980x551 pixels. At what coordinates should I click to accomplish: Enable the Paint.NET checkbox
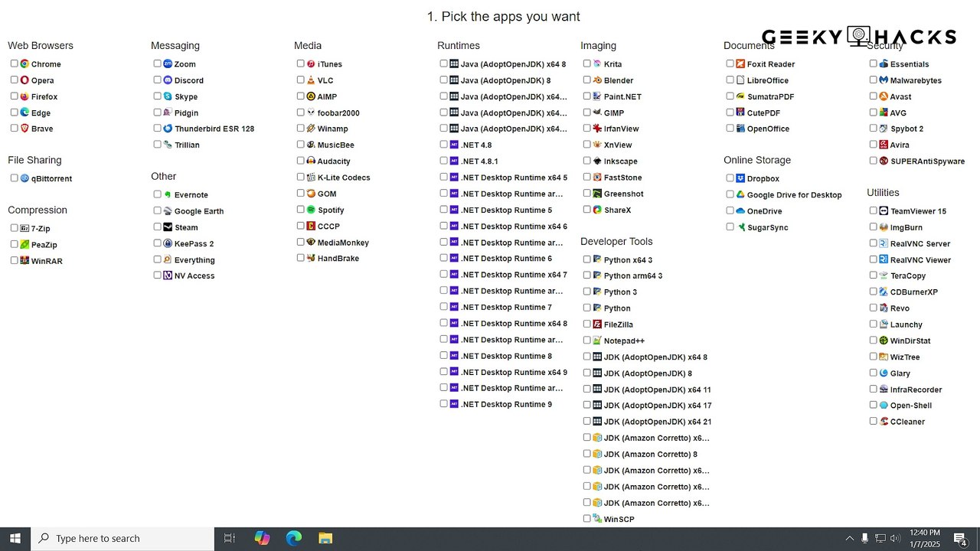pyautogui.click(x=587, y=96)
